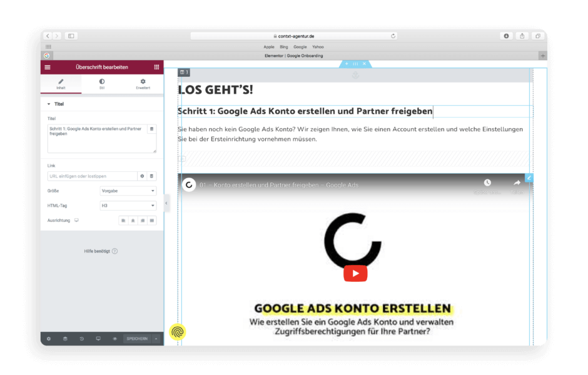588x375 pixels.
Task: Align heading left
Action: coord(123,221)
